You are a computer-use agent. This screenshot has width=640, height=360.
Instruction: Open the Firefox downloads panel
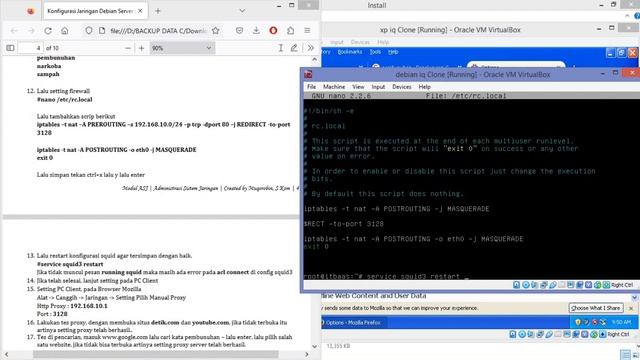256,31
